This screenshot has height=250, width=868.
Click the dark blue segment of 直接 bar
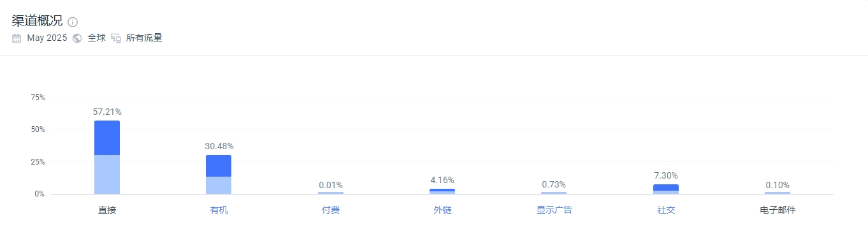click(107, 138)
